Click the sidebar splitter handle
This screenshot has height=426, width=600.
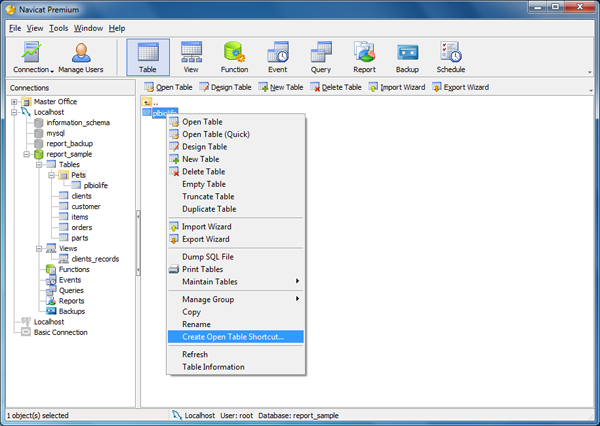pyautogui.click(x=138, y=243)
